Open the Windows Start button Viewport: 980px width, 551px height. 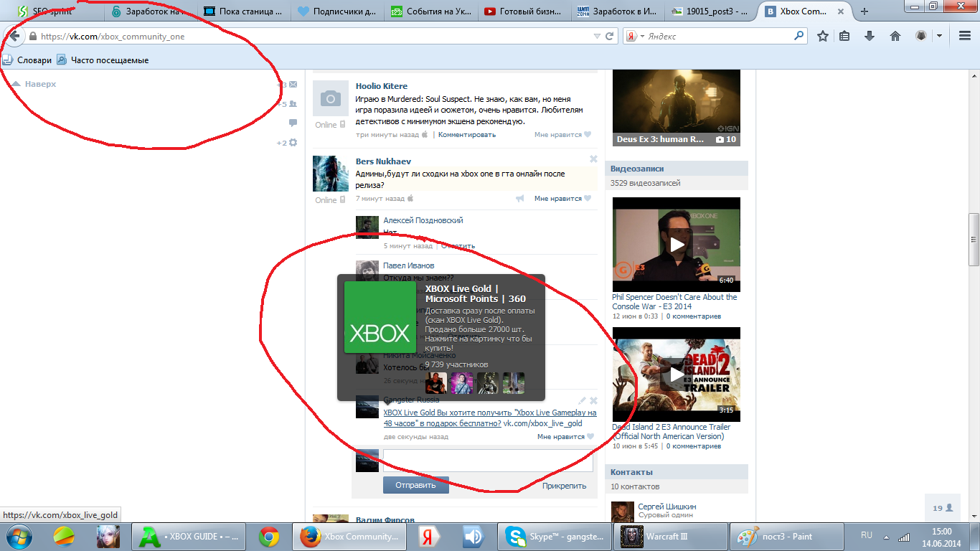[x=18, y=537]
